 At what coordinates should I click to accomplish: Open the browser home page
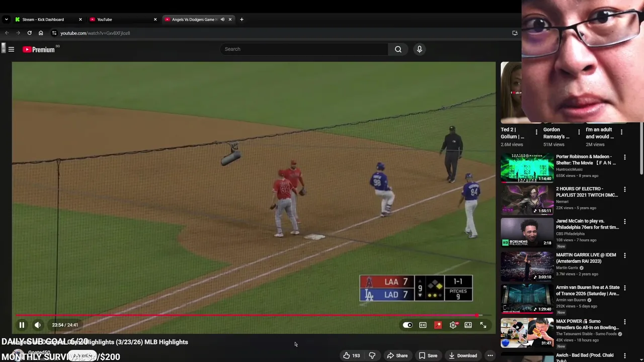pyautogui.click(x=41, y=33)
